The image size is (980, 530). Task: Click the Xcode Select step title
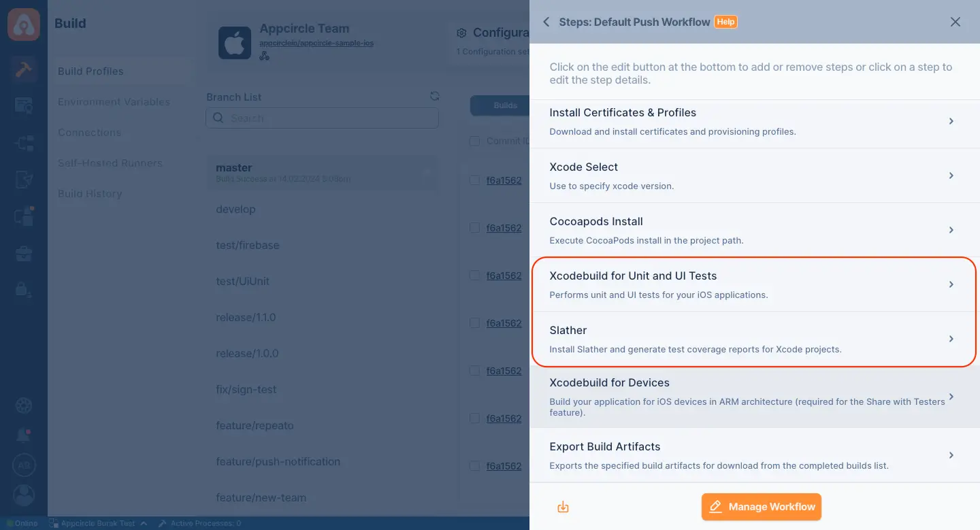(584, 167)
